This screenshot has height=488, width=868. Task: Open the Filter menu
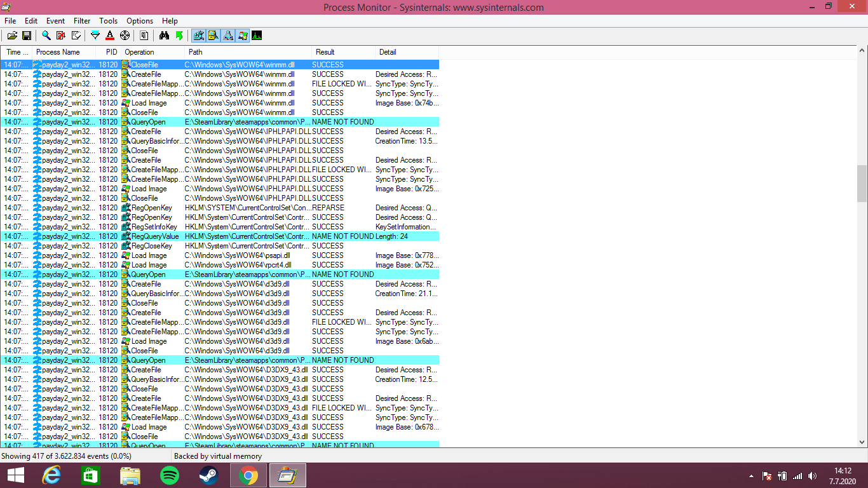coord(82,21)
